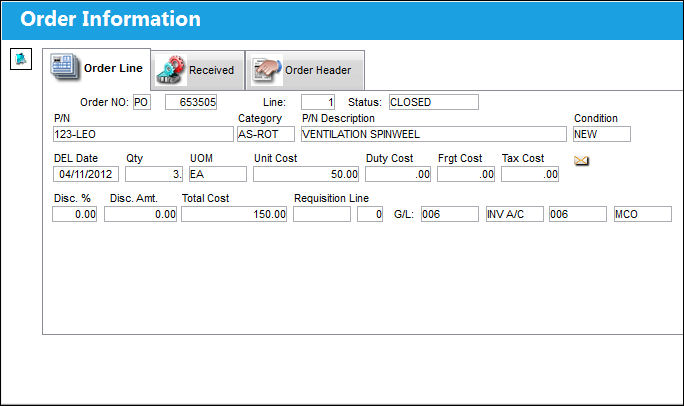Click the Status: label
This screenshot has height=406, width=684.
(x=365, y=102)
